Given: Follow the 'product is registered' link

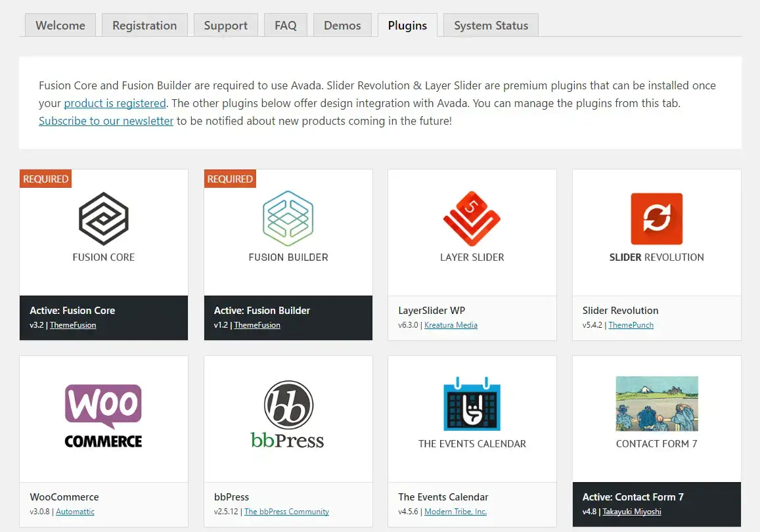Looking at the screenshot, I should pyautogui.click(x=115, y=103).
